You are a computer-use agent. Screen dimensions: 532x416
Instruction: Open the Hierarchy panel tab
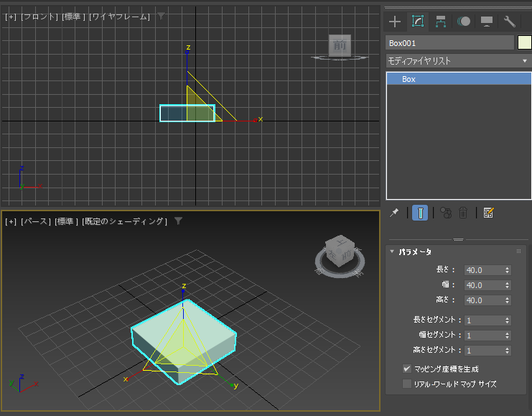point(441,22)
